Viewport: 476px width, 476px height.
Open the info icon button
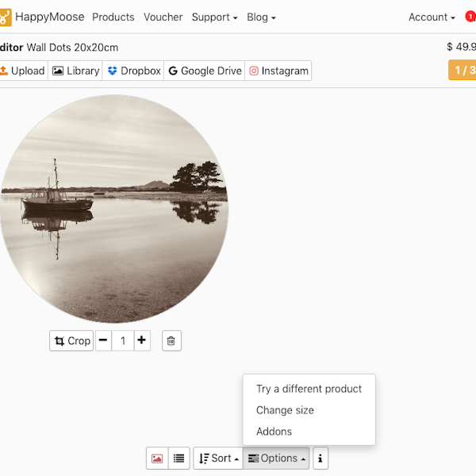coord(321,459)
